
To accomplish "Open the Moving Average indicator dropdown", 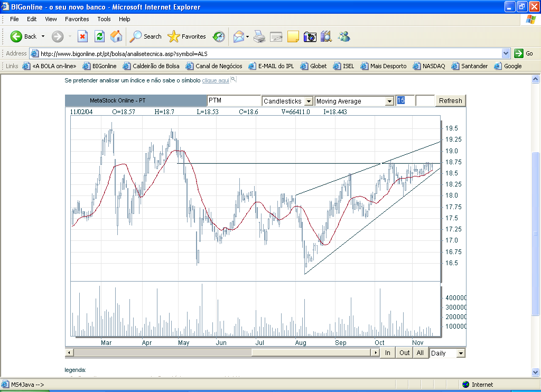I will click(x=390, y=101).
